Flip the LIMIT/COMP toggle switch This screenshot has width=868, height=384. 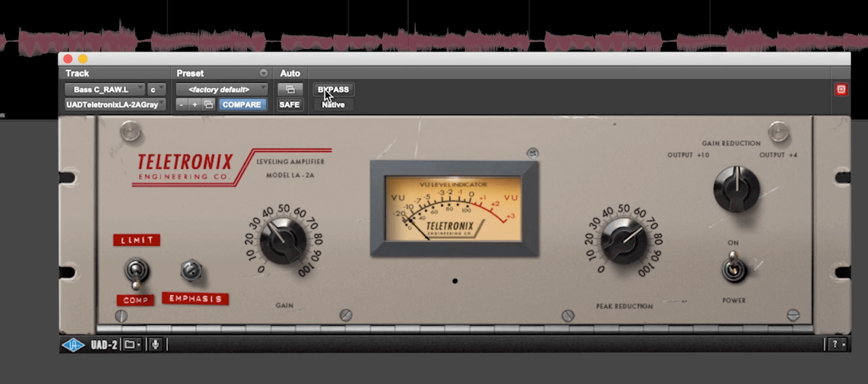tap(136, 273)
